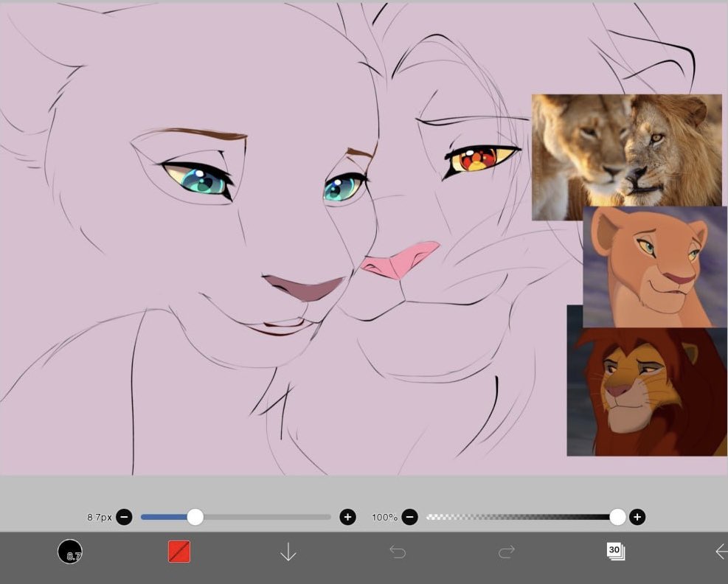Click the opacity slider handle at 100%

[x=617, y=517]
